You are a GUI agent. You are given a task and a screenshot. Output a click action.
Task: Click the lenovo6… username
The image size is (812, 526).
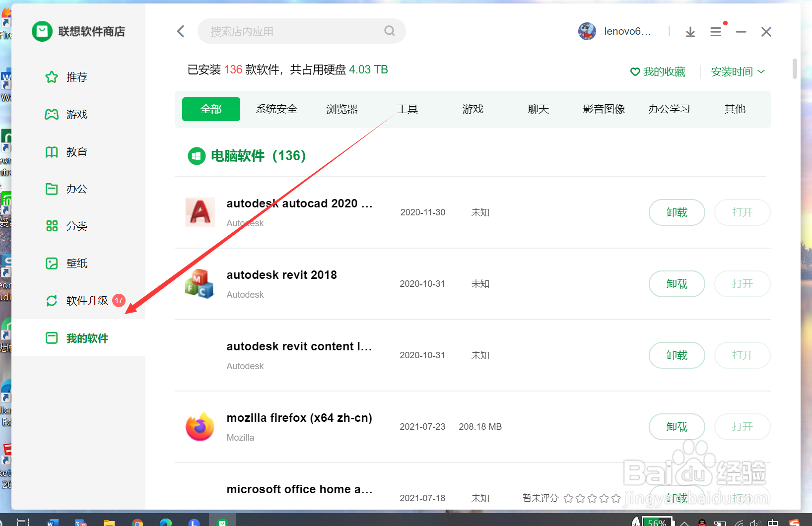(x=627, y=31)
